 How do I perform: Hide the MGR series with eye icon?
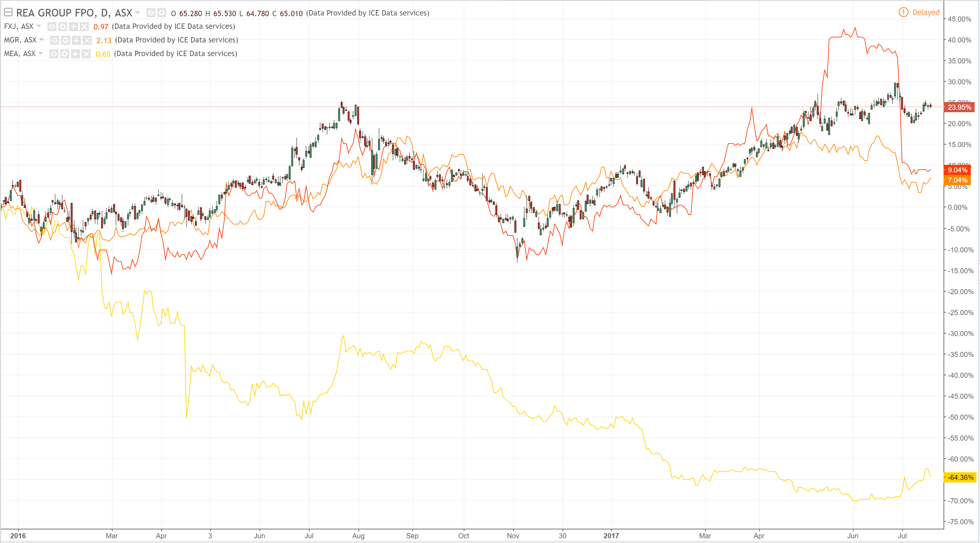(55, 40)
